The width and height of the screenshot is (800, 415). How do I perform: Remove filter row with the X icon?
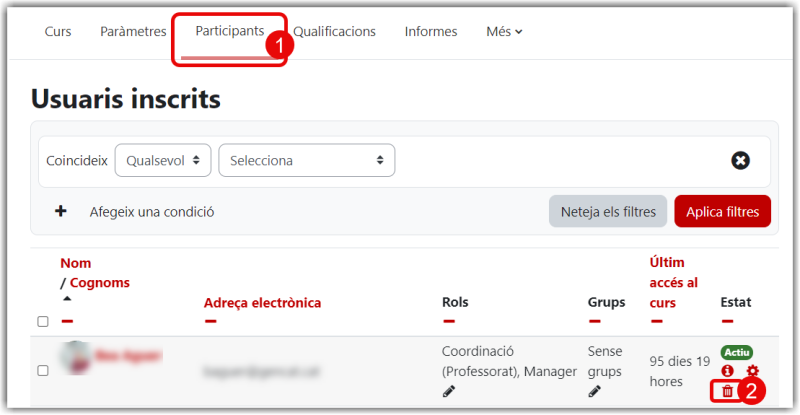tap(740, 160)
